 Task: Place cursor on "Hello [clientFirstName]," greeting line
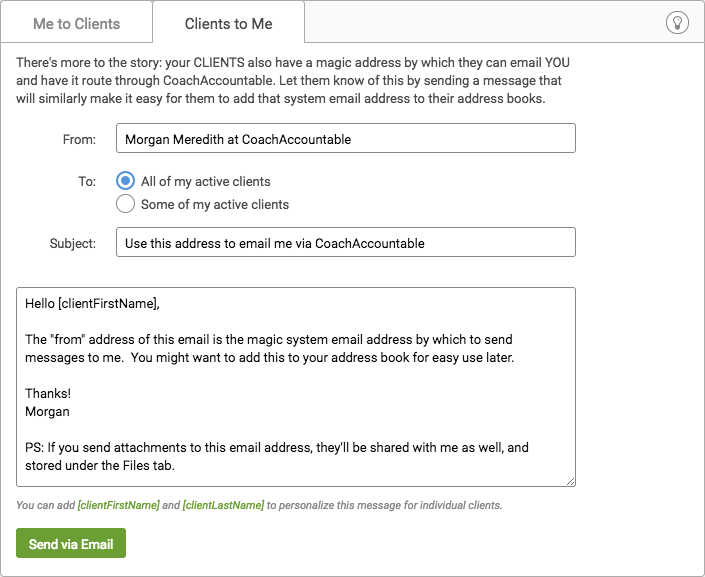pyautogui.click(x=92, y=304)
